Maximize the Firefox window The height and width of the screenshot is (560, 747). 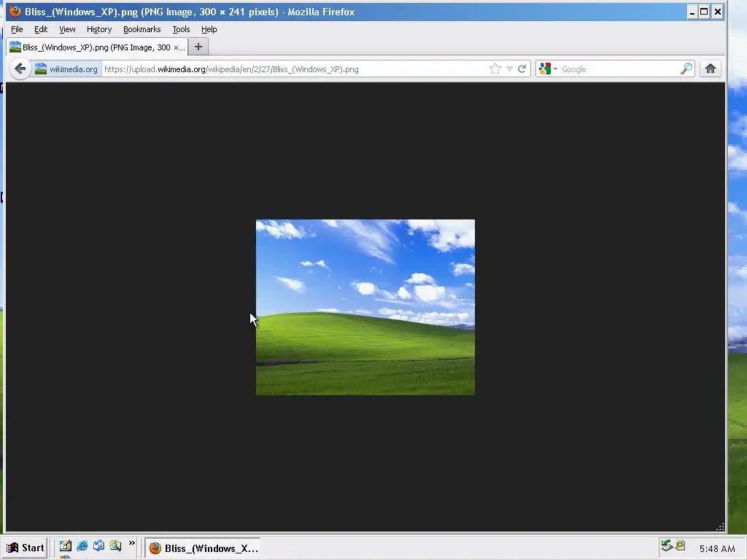coord(704,12)
